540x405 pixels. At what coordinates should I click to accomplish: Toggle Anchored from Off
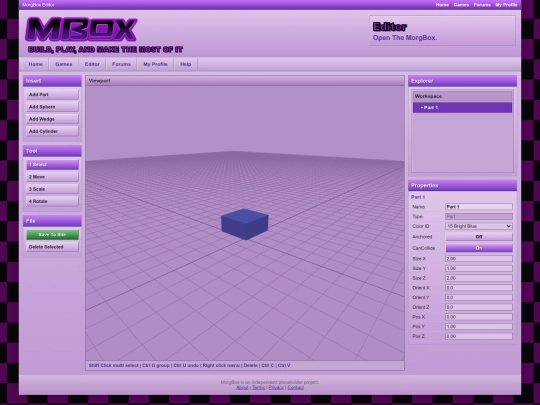coord(479,237)
